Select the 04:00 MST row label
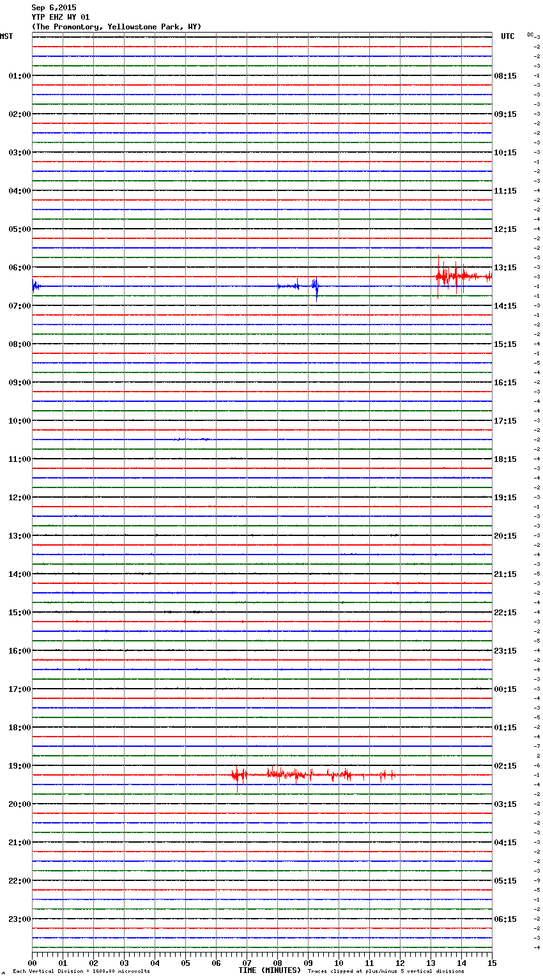The height and width of the screenshot is (980, 543). 19,191
